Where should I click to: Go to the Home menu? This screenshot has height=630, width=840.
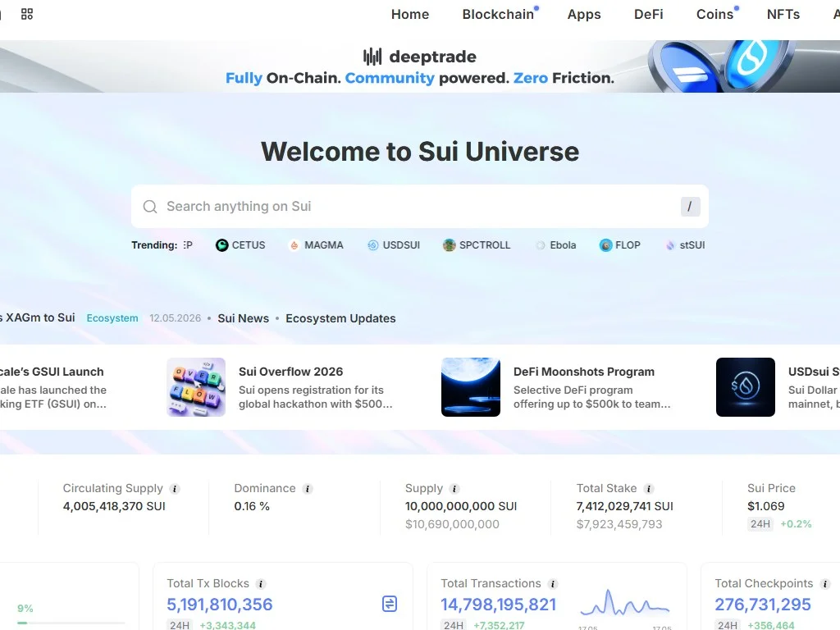point(410,15)
